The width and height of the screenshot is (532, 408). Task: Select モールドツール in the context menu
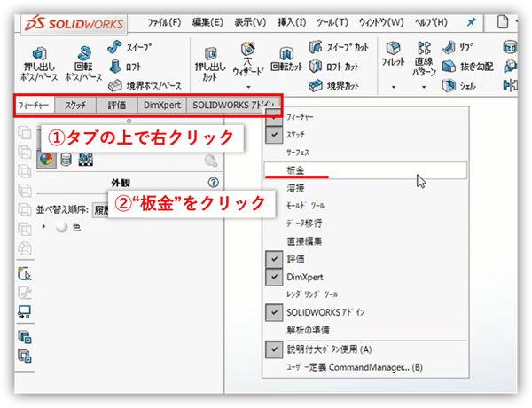365,206
